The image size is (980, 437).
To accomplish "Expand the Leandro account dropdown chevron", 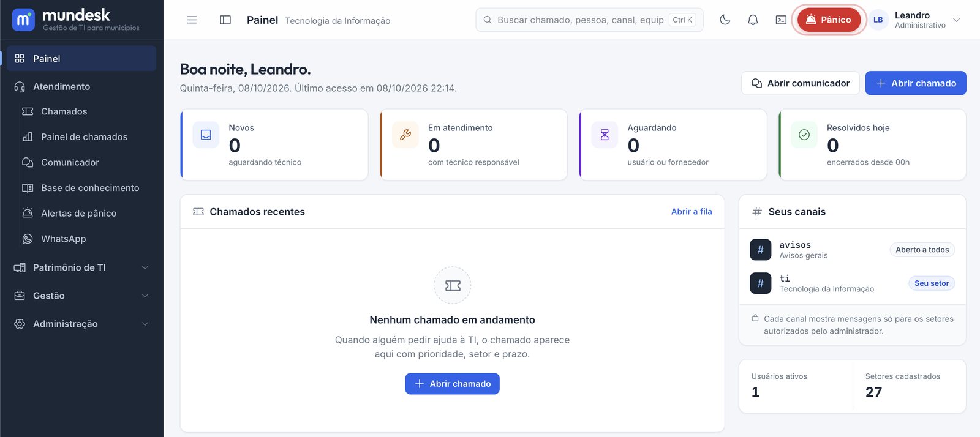I will [957, 20].
